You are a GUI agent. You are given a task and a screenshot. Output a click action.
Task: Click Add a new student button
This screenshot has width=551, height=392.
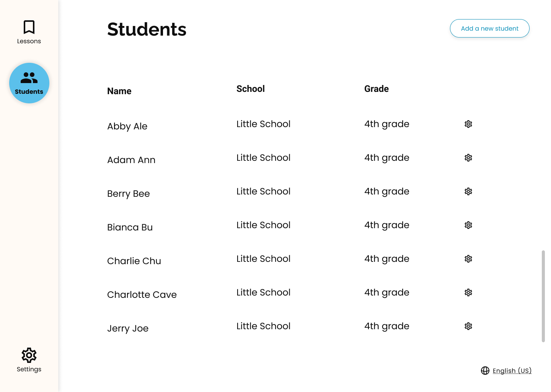tap(489, 28)
